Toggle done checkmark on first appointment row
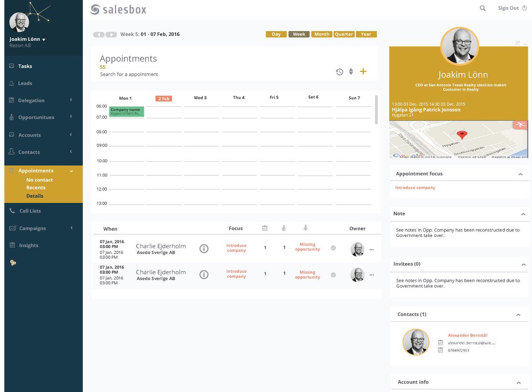532x392 pixels. pyautogui.click(x=333, y=248)
